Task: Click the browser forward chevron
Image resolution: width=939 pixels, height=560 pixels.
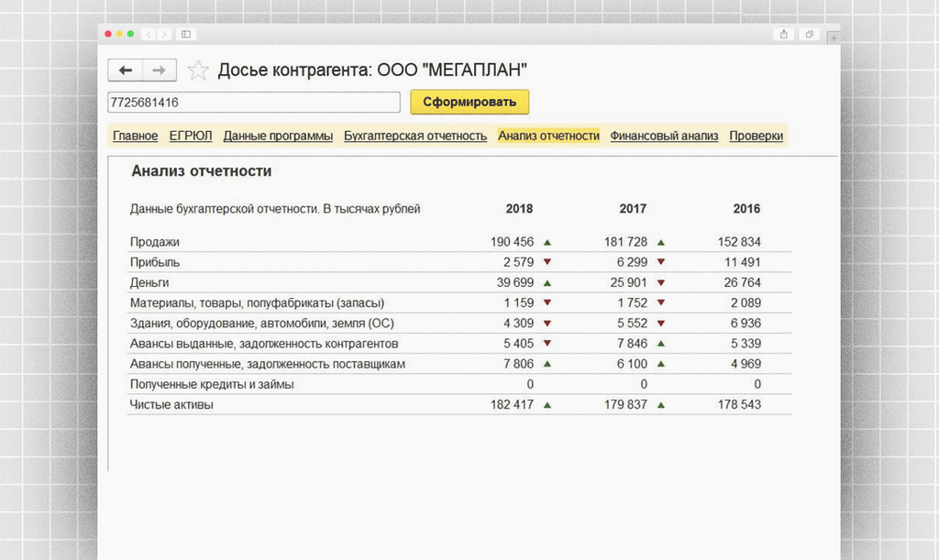Action: 164,34
